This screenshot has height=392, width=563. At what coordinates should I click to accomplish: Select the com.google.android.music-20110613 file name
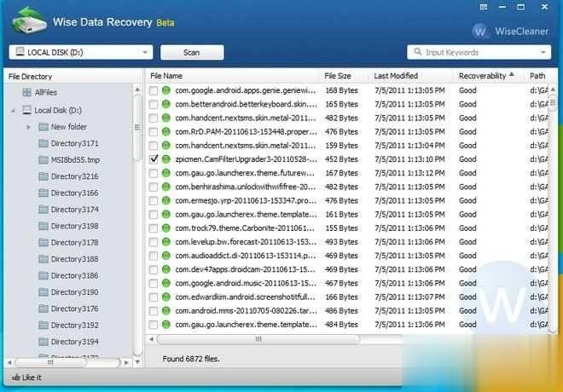point(245,283)
